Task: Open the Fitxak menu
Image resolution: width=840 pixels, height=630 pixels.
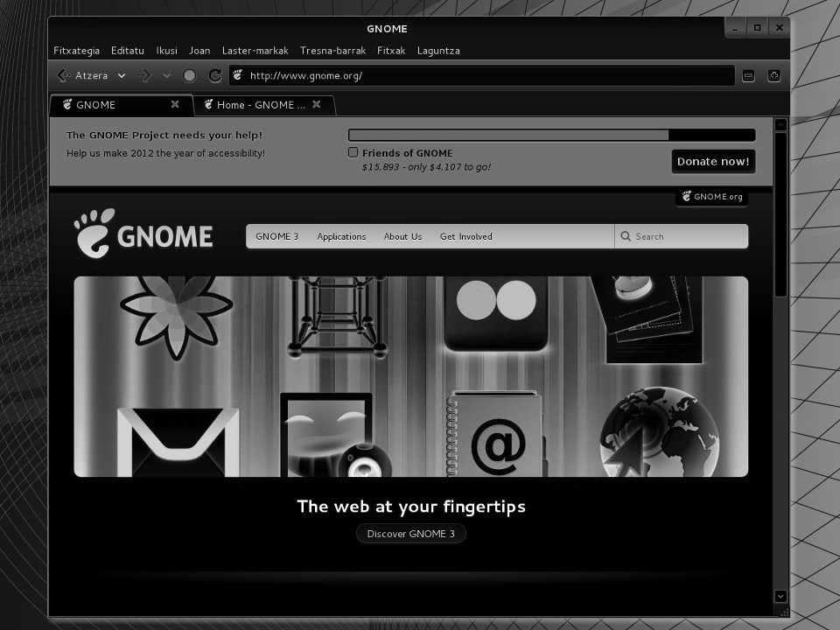Action: pyautogui.click(x=391, y=51)
